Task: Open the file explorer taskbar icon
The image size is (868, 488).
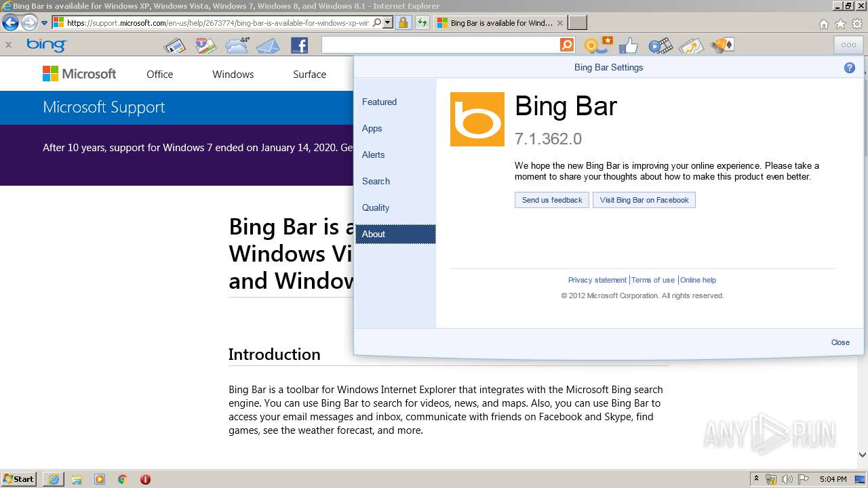Action: (x=77, y=479)
